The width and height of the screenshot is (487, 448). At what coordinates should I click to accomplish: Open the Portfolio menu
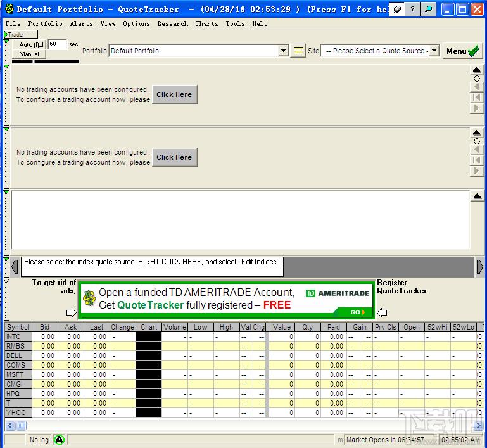45,23
